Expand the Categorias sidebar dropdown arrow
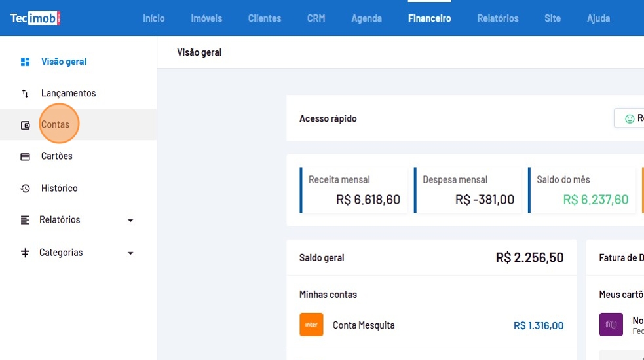This screenshot has width=644, height=360. (x=130, y=253)
